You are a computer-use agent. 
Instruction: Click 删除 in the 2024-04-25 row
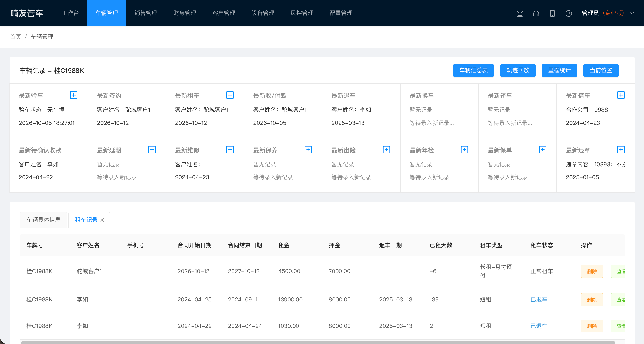592,300
